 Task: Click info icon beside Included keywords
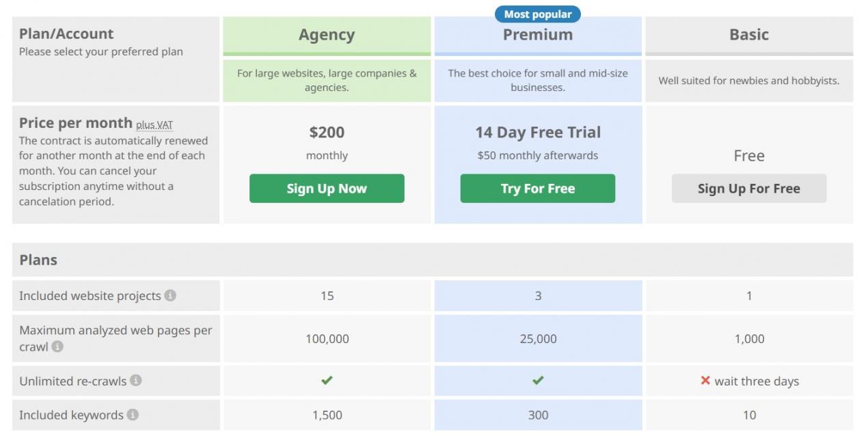(x=133, y=414)
